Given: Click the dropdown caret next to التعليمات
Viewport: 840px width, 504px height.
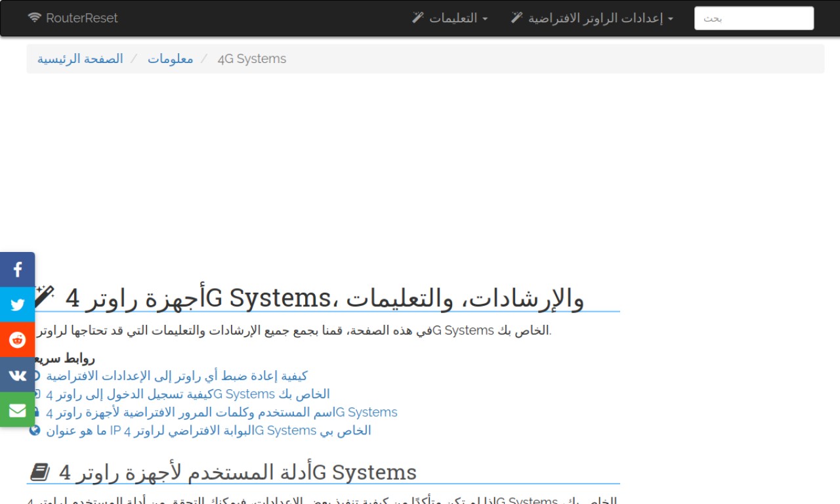Looking at the screenshot, I should click(x=485, y=19).
